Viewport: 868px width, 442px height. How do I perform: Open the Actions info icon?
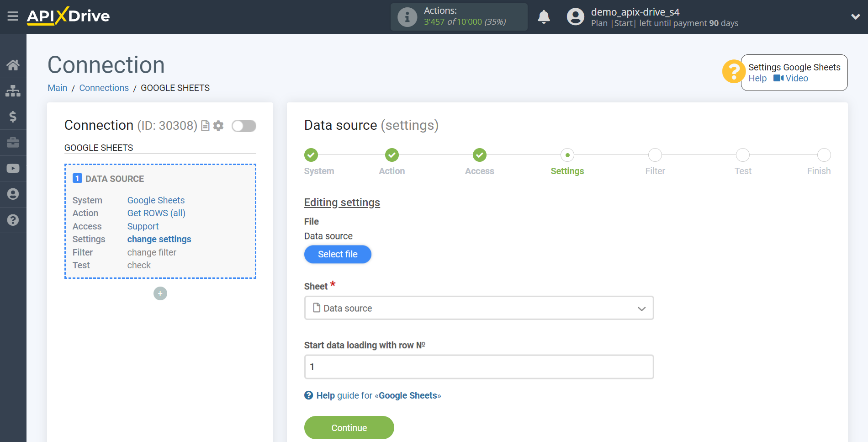pos(407,17)
